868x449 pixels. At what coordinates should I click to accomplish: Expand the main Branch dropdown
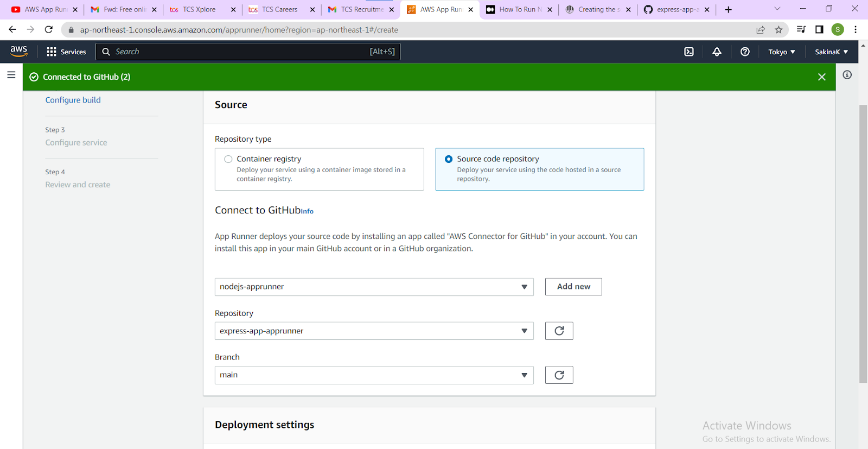374,375
